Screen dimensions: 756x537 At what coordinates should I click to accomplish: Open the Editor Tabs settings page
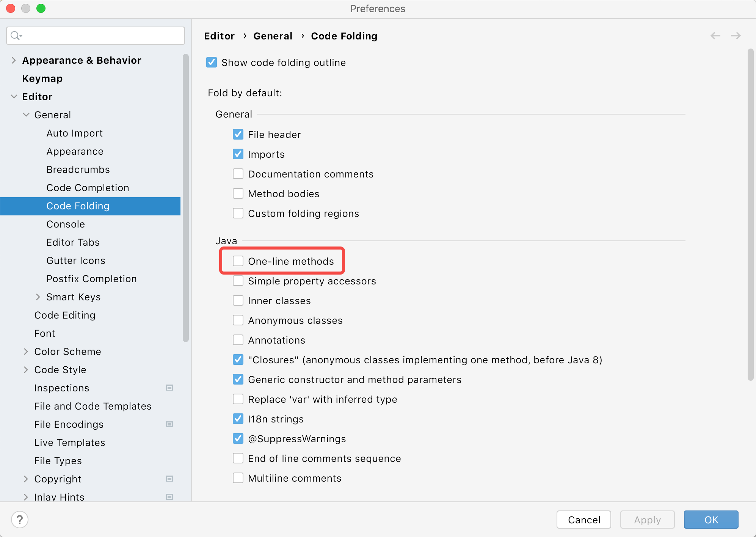pos(73,242)
